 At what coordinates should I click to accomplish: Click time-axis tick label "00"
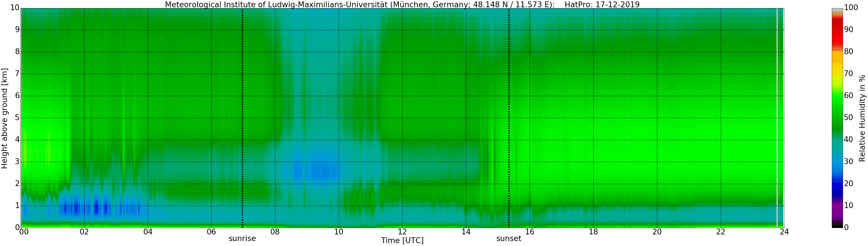pyautogui.click(x=23, y=232)
